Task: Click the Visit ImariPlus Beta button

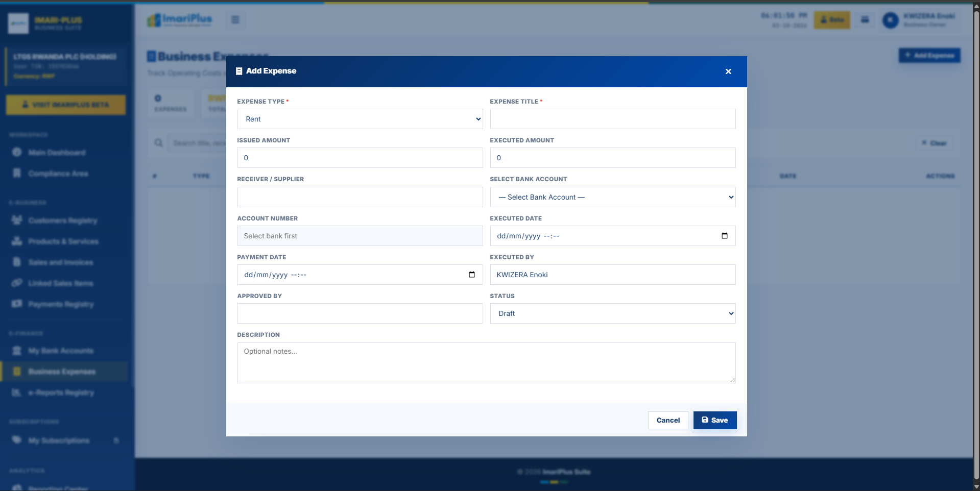Action: (x=66, y=105)
